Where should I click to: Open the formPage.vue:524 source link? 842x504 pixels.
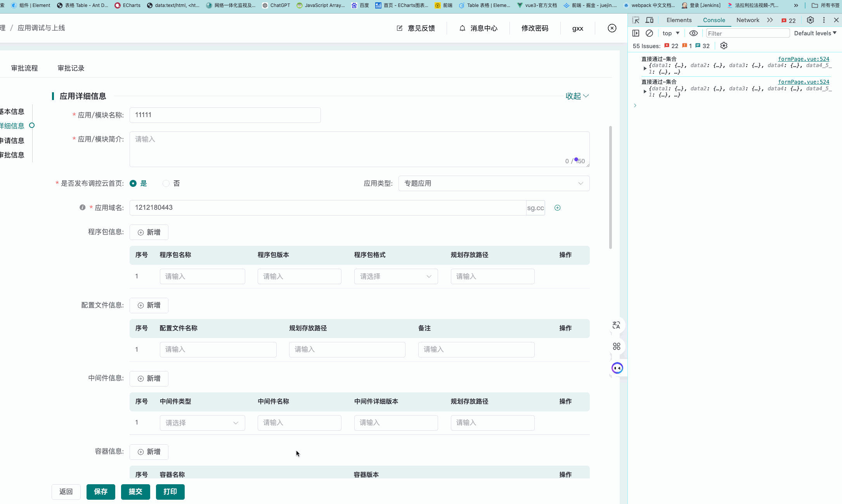tap(804, 59)
